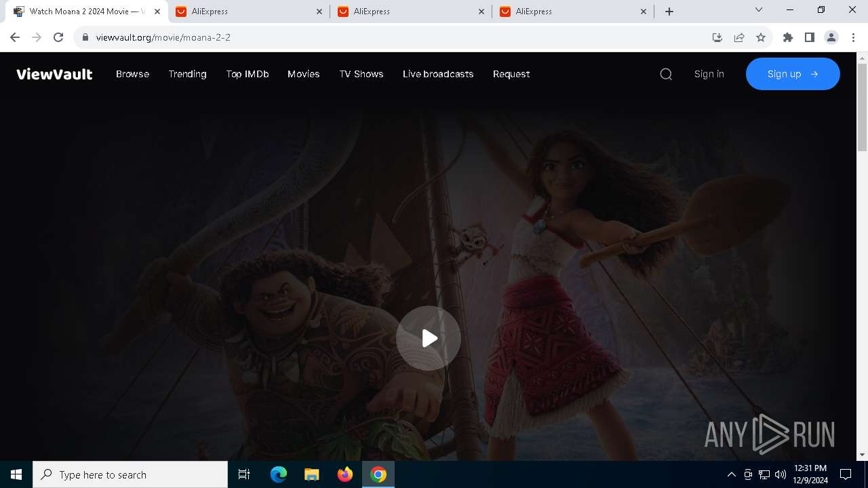Open the ViewVault search icon
Screen dimensions: 868x488
(x=666, y=74)
